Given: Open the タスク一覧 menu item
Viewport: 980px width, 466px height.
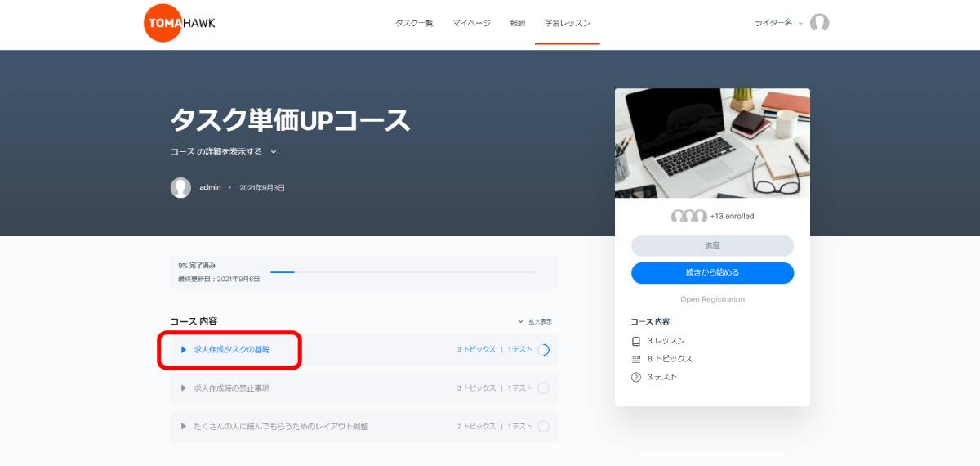Looking at the screenshot, I should (x=414, y=23).
